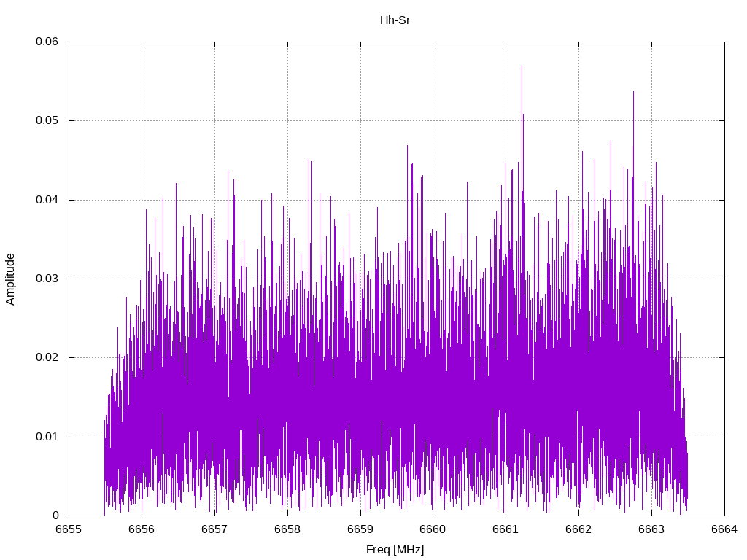Click the 'Amplitude' y-axis label
The width and height of the screenshot is (747, 560).
point(10,279)
